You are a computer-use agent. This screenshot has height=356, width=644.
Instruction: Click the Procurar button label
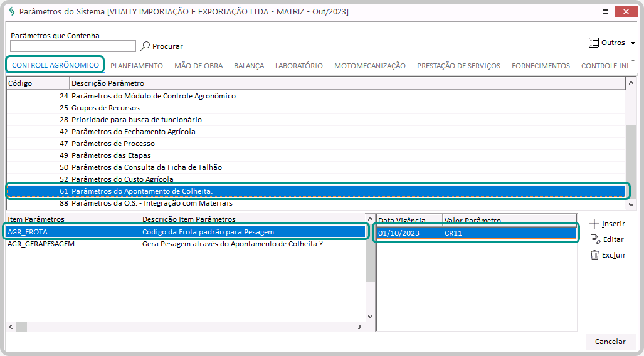pos(167,46)
